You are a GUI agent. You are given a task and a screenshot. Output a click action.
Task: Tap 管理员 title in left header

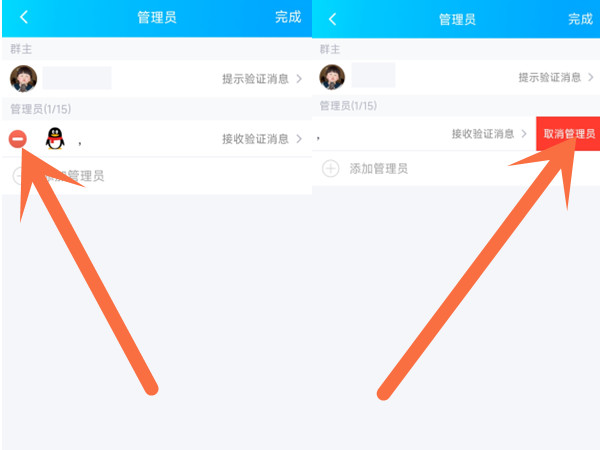[x=157, y=17]
